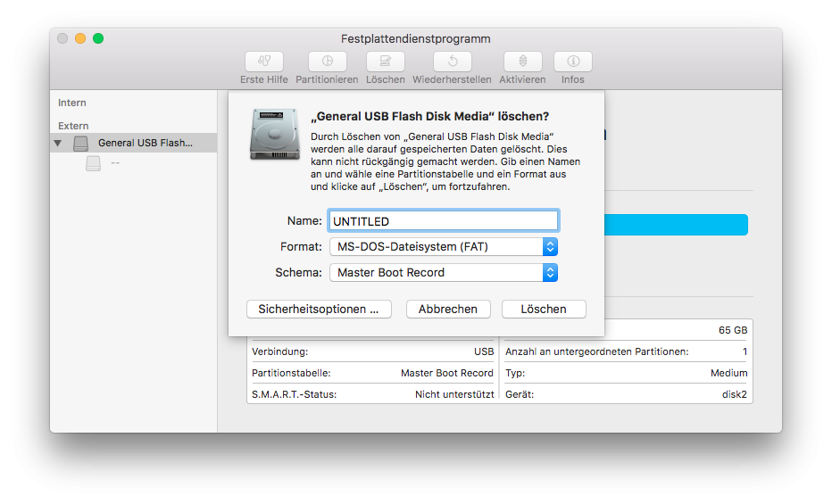
Task: Click the Intern sidebar heading
Action: [72, 103]
